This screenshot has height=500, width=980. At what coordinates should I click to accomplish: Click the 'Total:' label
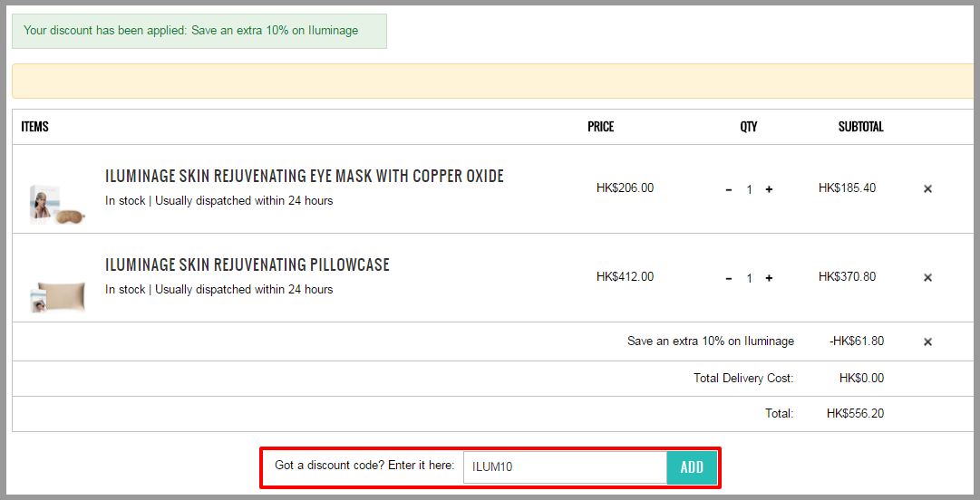tap(780, 413)
